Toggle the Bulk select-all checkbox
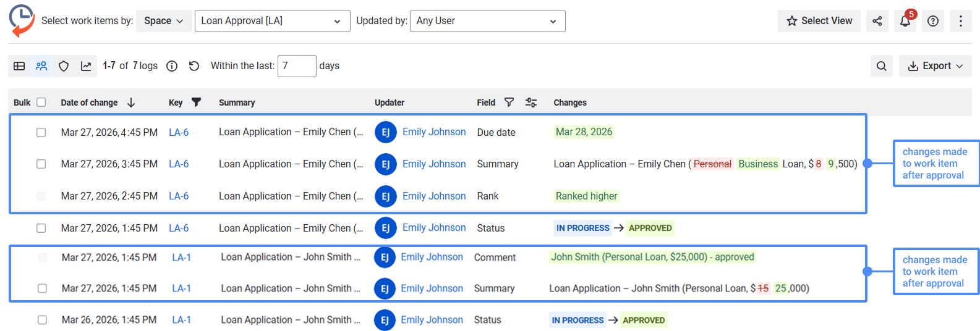 pyautogui.click(x=41, y=103)
